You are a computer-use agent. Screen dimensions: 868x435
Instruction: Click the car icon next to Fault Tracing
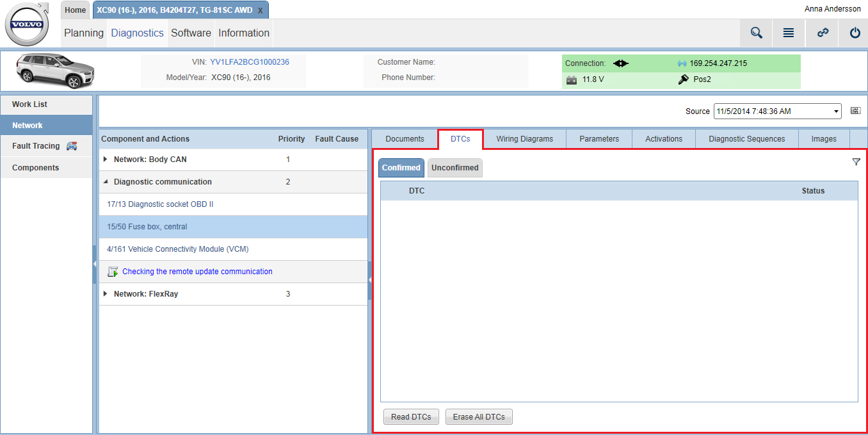pyautogui.click(x=72, y=146)
